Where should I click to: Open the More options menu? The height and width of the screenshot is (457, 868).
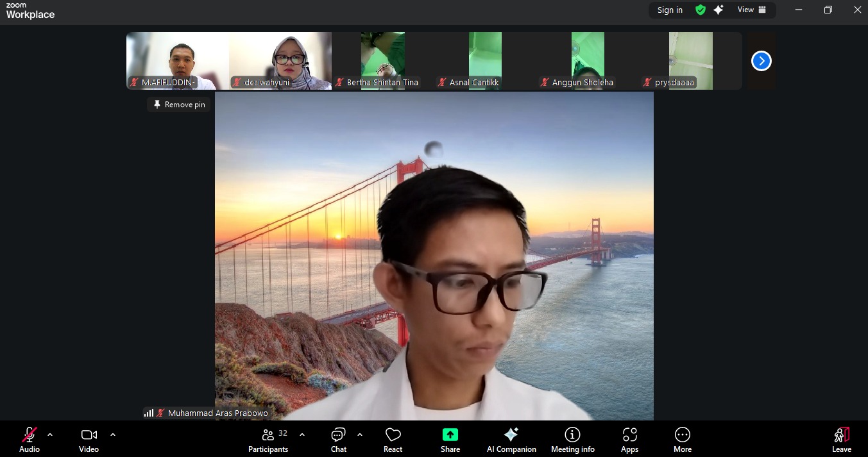[683, 440]
